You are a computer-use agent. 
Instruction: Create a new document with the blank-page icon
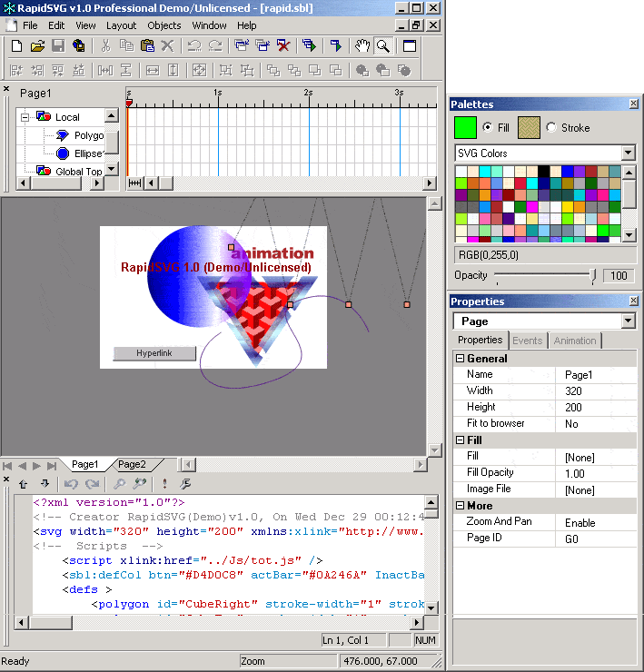(x=16, y=45)
